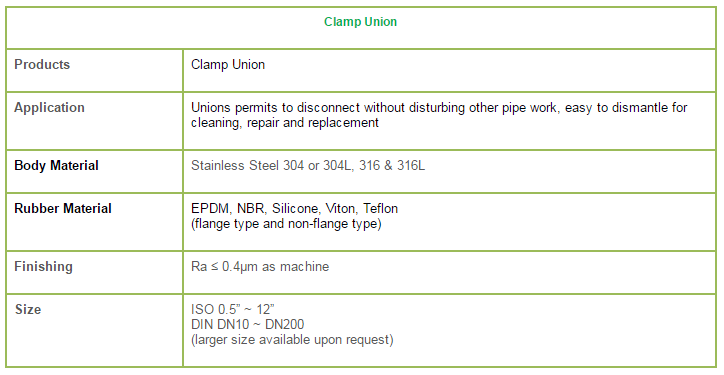This screenshot has height=375, width=724.
Task: Click the Stainless Steel 304 or 304L text
Action: (x=272, y=165)
